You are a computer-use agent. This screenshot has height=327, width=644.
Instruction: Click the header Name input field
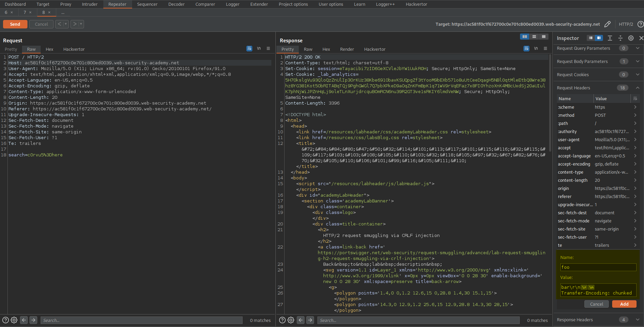coord(598,267)
